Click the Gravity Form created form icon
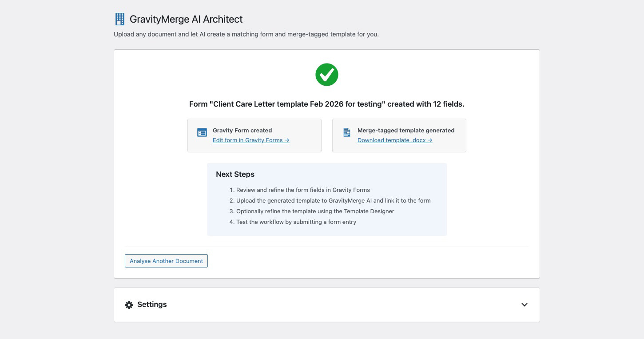The image size is (644, 339). tap(202, 132)
